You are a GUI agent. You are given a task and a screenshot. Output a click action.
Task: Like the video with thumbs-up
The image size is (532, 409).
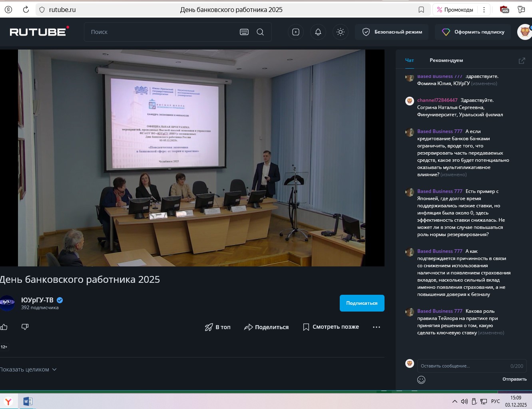tap(4, 327)
